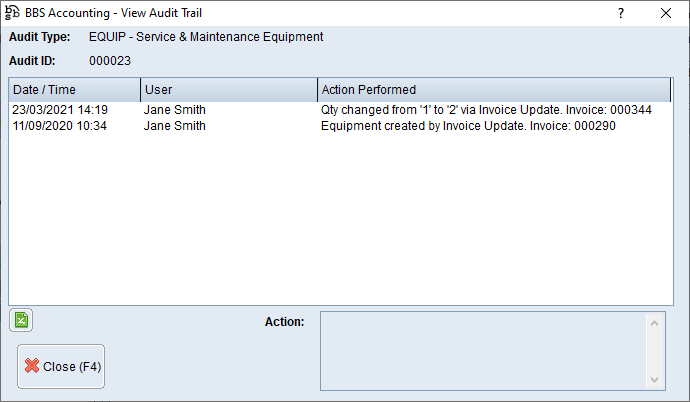Click Jane Smith in the 23/03/2021 row

pyautogui.click(x=175, y=110)
